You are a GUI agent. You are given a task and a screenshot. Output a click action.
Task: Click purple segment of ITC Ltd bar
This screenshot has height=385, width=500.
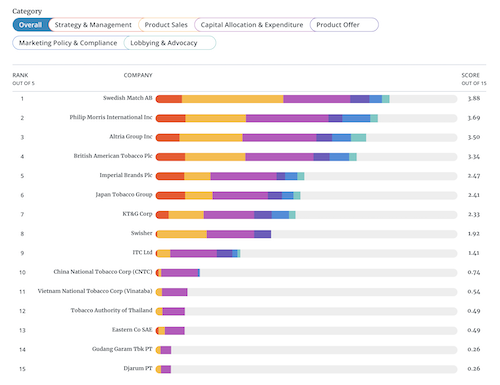pyautogui.click(x=194, y=254)
